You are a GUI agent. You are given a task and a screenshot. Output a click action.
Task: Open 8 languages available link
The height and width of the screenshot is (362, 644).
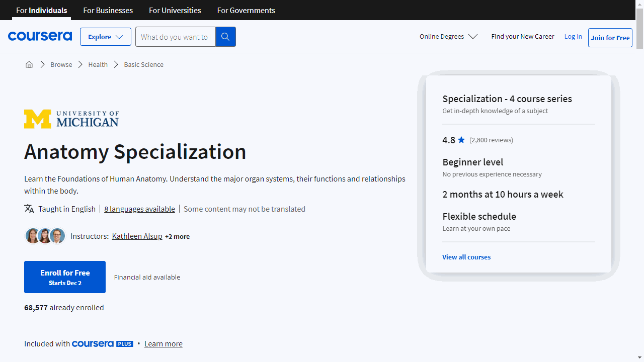(140, 209)
